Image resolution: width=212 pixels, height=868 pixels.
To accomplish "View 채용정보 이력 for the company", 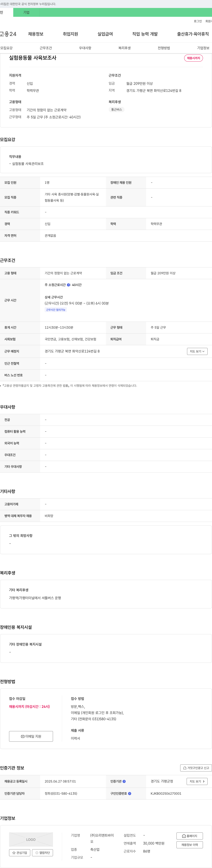I will point(190,845).
